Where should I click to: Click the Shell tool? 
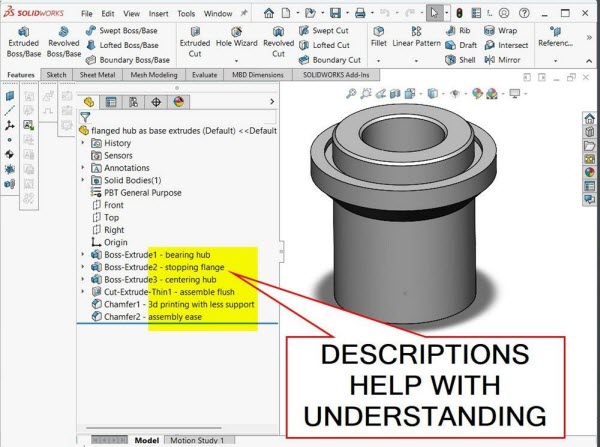(x=460, y=60)
